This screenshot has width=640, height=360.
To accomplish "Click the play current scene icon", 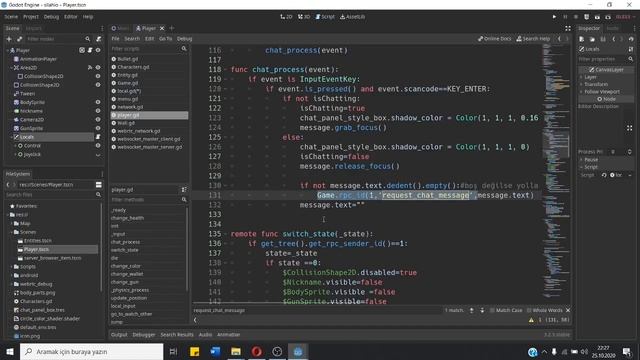I will click(597, 17).
